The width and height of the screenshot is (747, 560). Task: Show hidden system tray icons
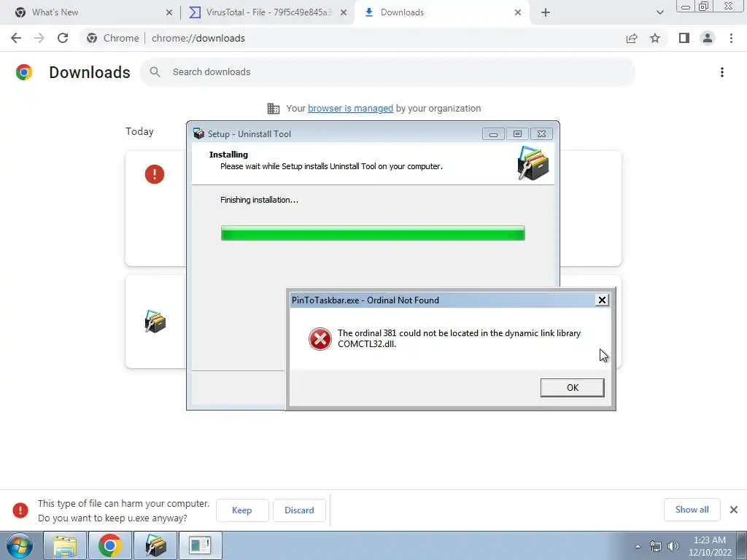coord(638,546)
